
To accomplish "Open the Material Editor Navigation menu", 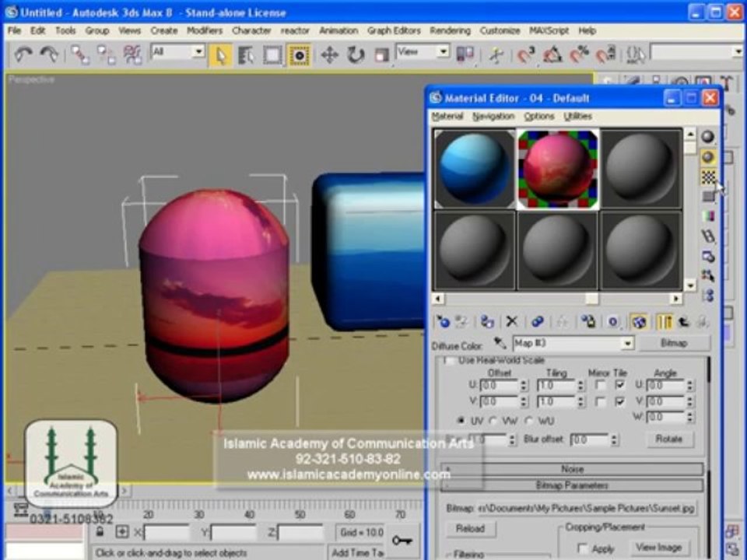I will click(x=493, y=116).
